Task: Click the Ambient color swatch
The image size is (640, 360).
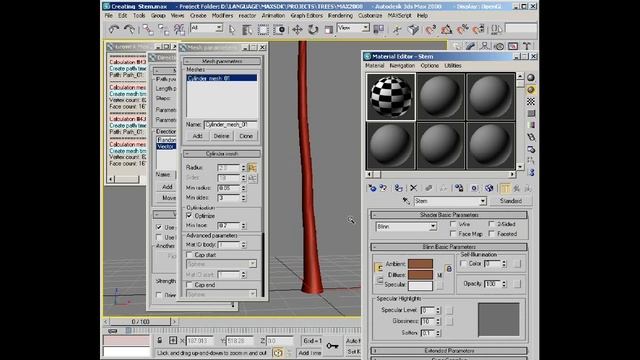Action: 420,264
